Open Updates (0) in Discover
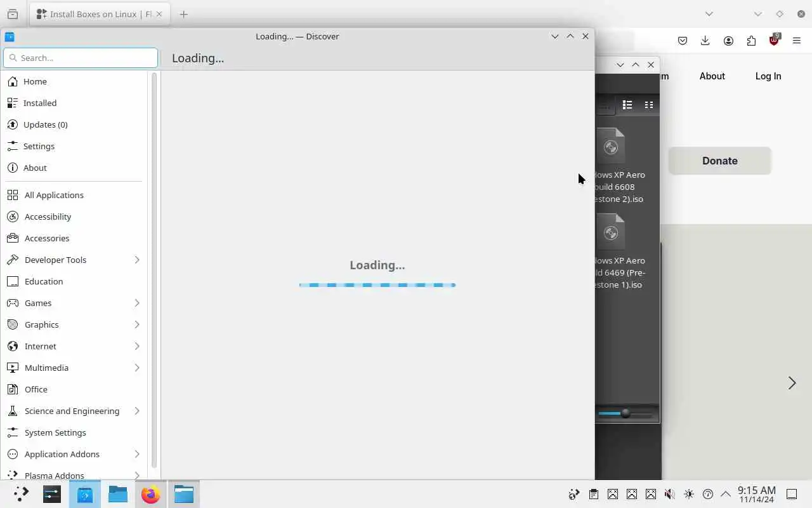Image resolution: width=812 pixels, height=508 pixels. (75, 124)
